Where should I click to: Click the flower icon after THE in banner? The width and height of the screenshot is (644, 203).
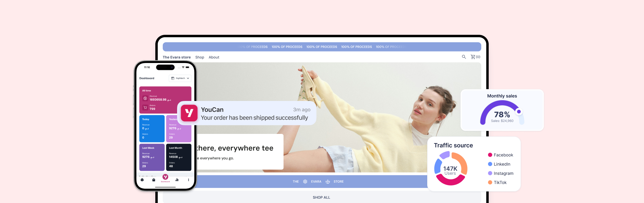305,182
